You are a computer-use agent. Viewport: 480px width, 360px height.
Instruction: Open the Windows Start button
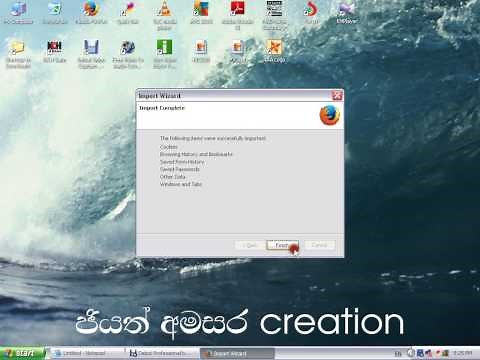point(22,353)
